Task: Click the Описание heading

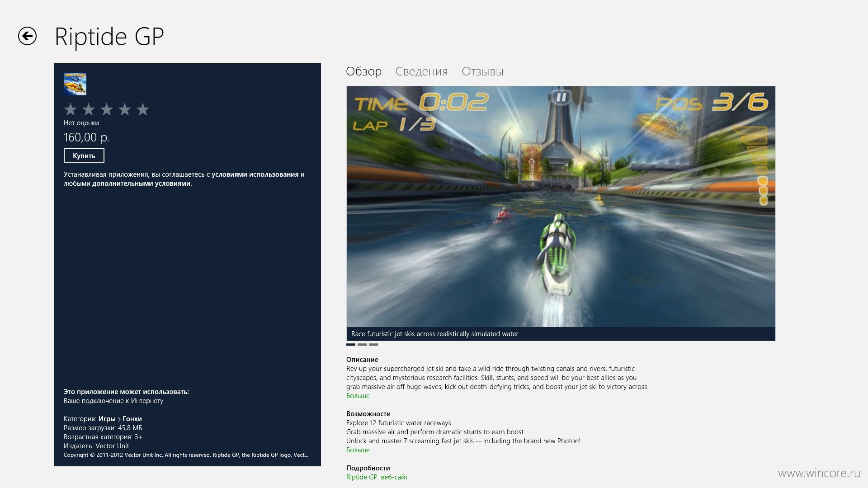Action: pos(362,360)
